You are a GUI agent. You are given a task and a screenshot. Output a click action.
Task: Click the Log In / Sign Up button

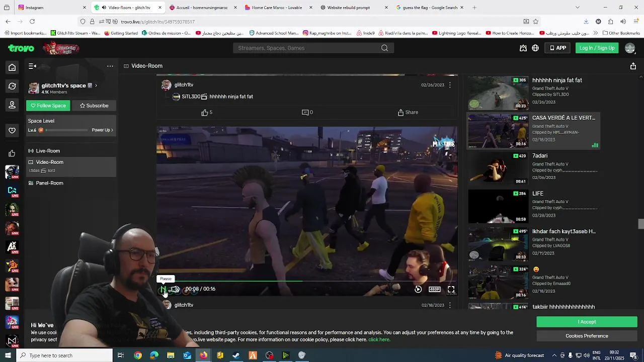(x=597, y=48)
